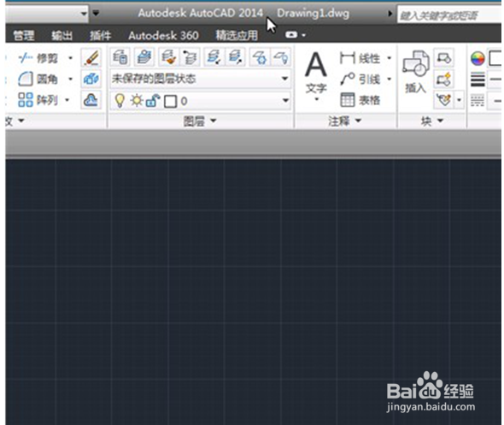
Task: Select the Fillet (圆角) tool
Action: coord(38,79)
